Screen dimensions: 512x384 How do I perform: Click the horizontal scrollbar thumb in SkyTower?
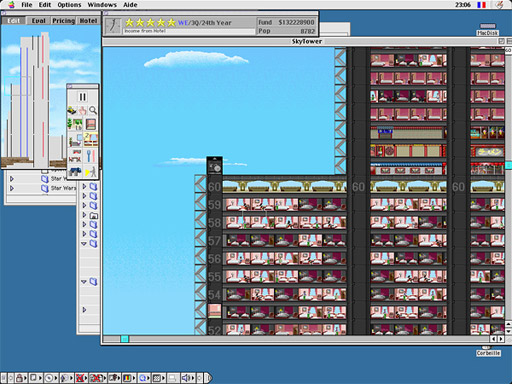(x=124, y=339)
